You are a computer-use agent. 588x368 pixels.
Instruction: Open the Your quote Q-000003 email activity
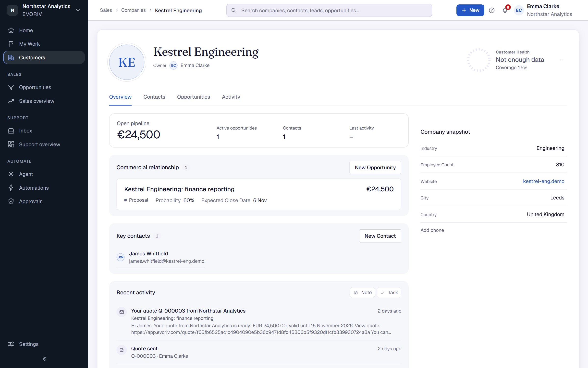click(259, 321)
